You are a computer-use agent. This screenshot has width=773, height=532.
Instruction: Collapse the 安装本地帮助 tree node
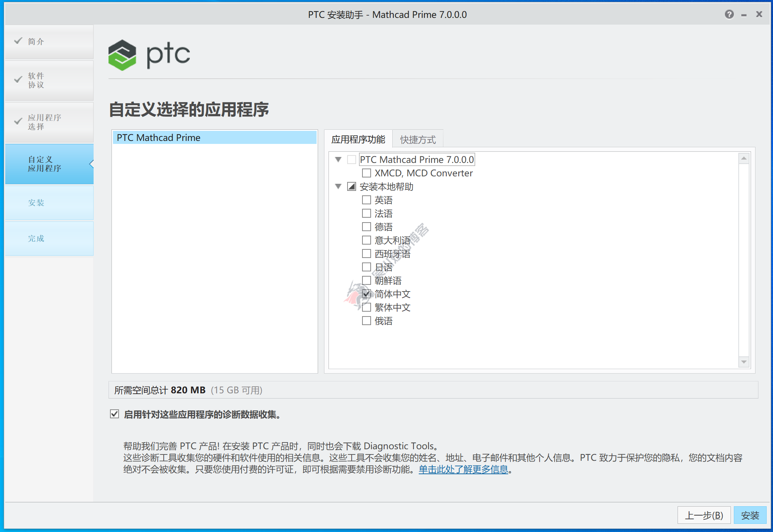338,186
